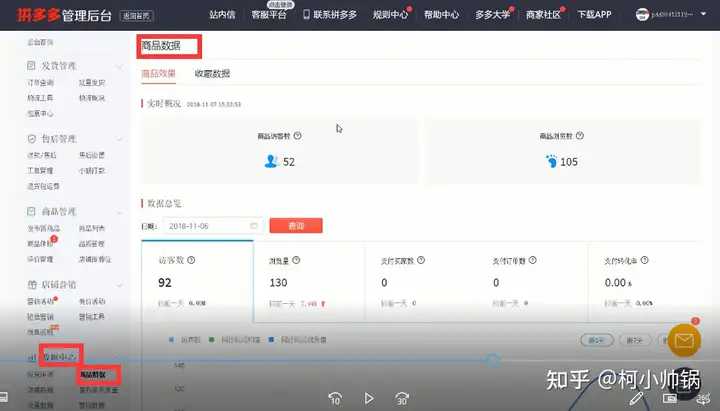720x411 pixels.
Task: Open 站内信 in top navigation
Action: (222, 15)
